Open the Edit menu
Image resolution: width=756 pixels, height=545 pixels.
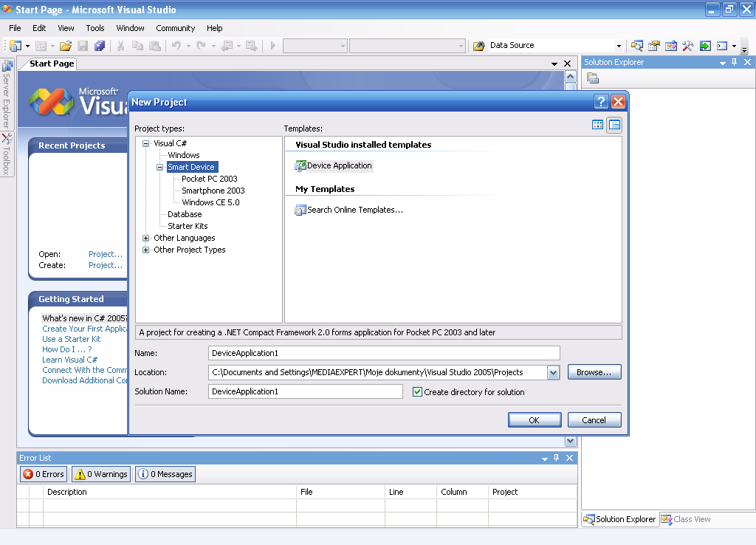(x=39, y=28)
